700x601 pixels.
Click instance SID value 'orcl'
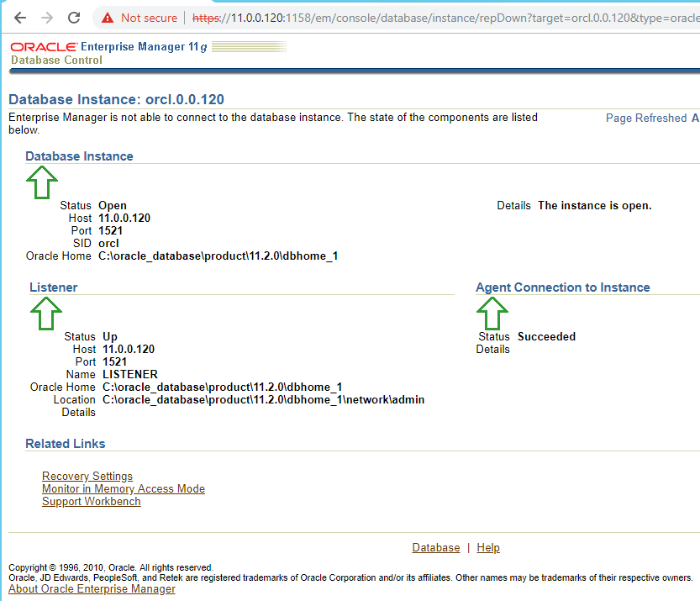coord(108,243)
